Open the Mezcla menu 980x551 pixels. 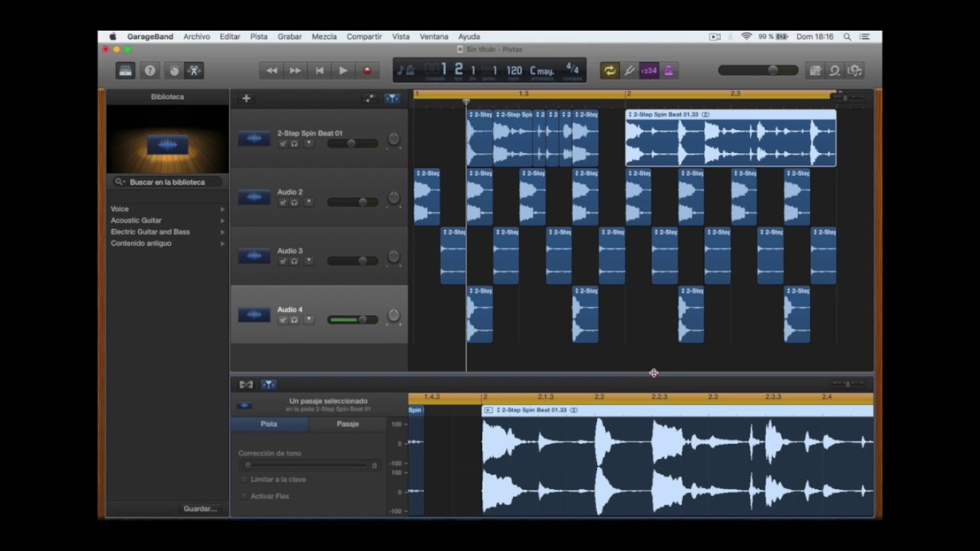324,37
